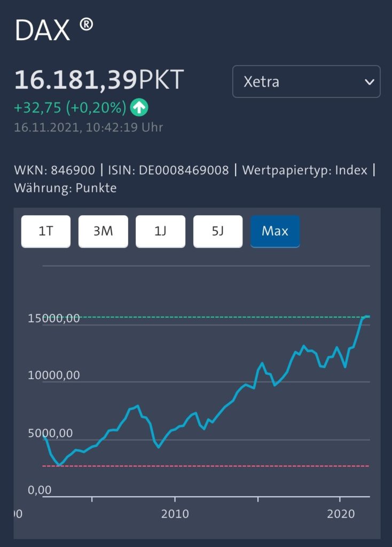Open the Xetra exchange dropdown
This screenshot has height=547, width=392.
point(306,81)
